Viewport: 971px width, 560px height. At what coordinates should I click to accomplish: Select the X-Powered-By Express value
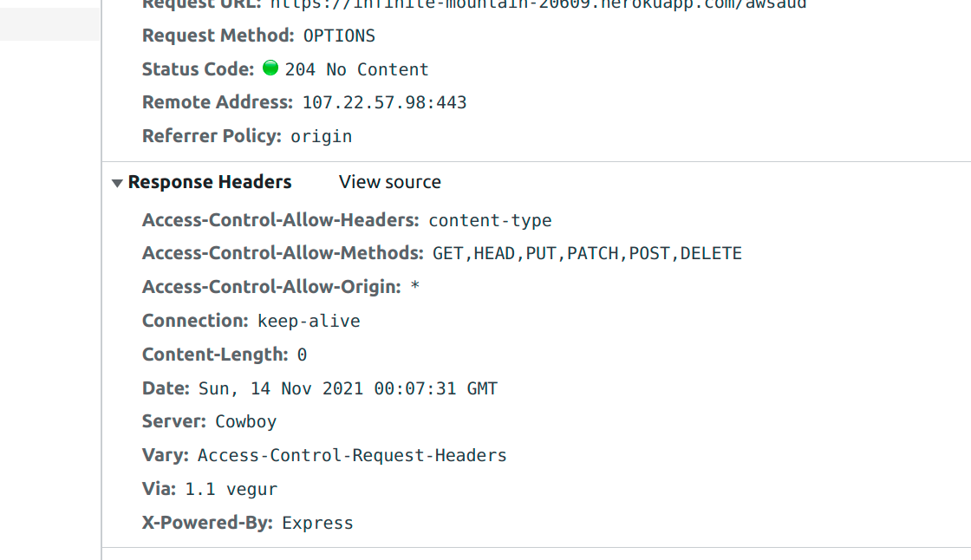(x=317, y=522)
